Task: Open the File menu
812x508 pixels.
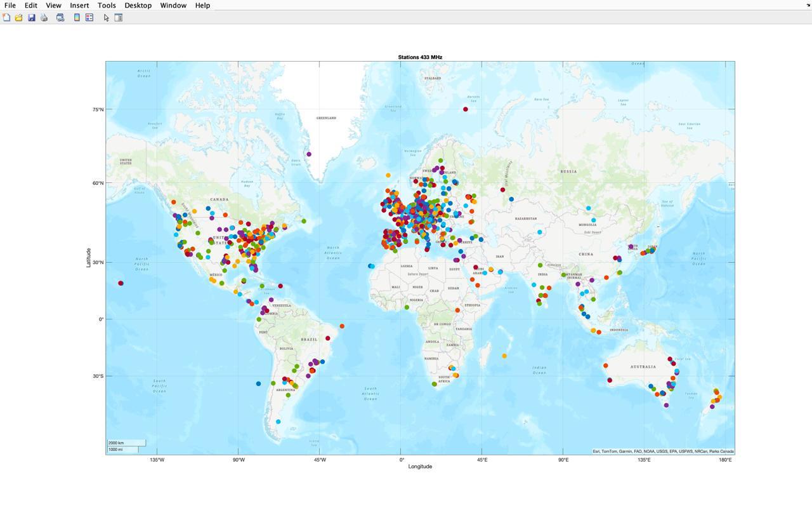Action: tap(10, 5)
